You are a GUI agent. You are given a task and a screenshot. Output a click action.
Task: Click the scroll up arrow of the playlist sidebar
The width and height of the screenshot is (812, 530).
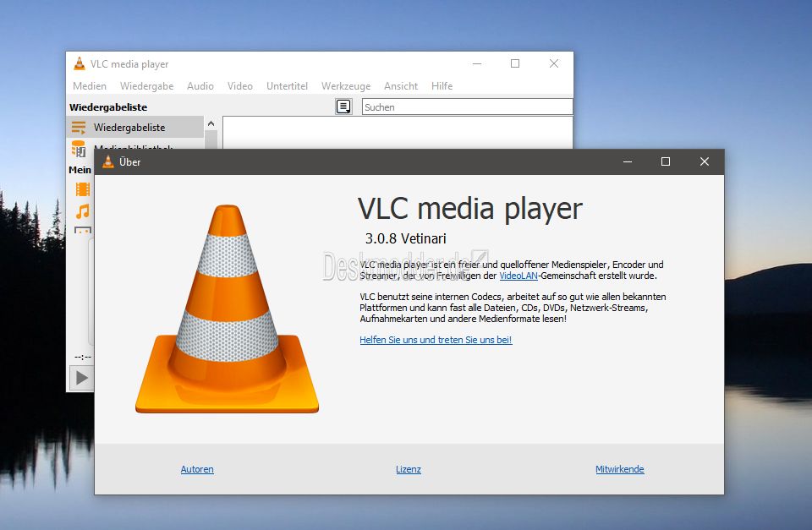(211, 123)
